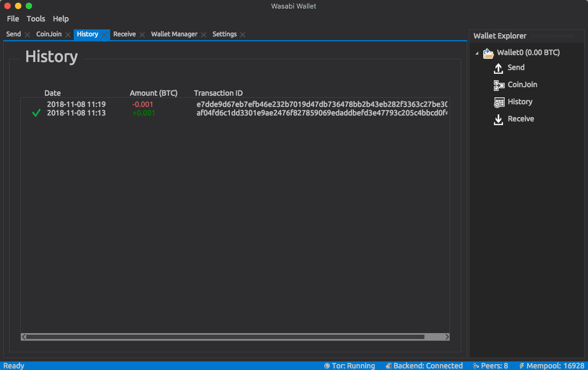Viewport: 588px width, 370px height.
Task: Click the History clock icon in Wallet Explorer
Action: coord(499,102)
